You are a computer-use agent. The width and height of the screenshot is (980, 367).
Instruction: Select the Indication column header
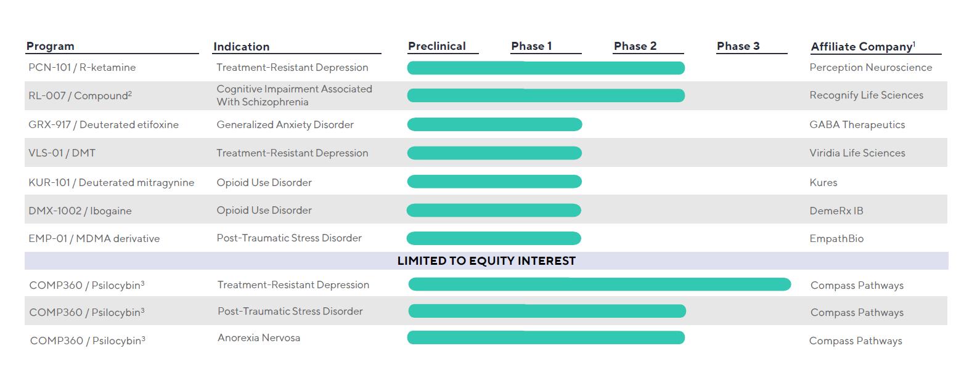tap(241, 47)
